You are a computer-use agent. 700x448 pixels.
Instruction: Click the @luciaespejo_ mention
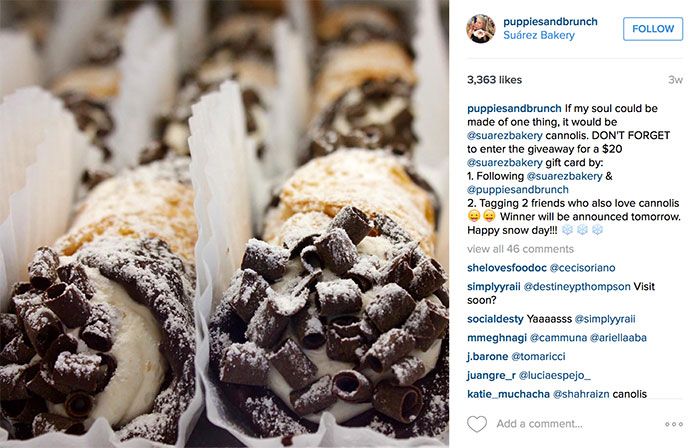coord(554,375)
